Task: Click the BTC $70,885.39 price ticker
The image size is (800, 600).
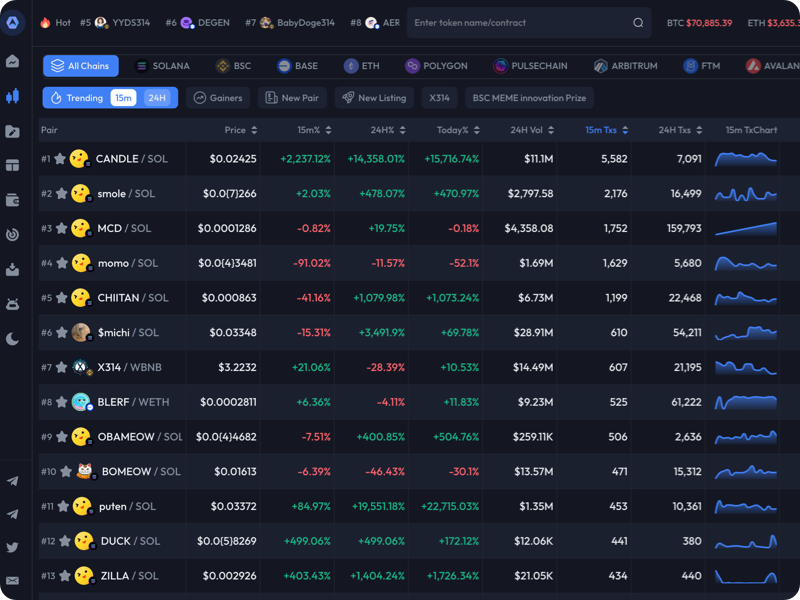Action: (x=699, y=22)
